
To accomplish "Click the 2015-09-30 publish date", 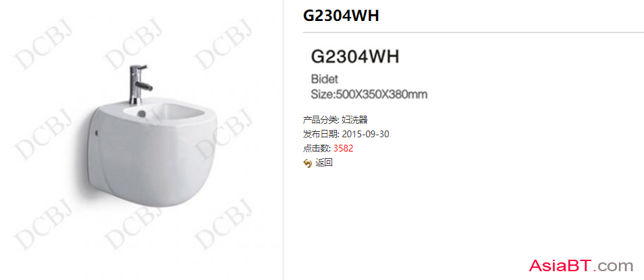I will [365, 135].
